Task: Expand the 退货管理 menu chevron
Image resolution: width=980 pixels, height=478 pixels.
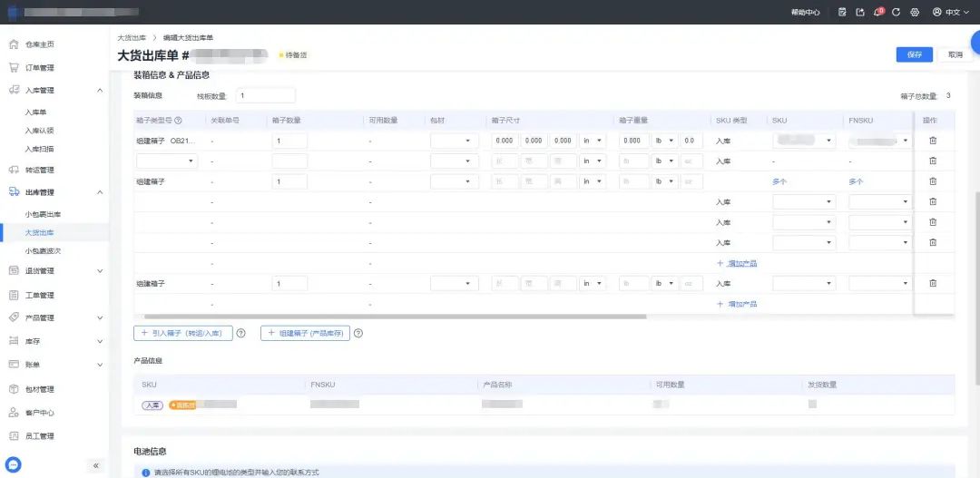Action: [100, 271]
